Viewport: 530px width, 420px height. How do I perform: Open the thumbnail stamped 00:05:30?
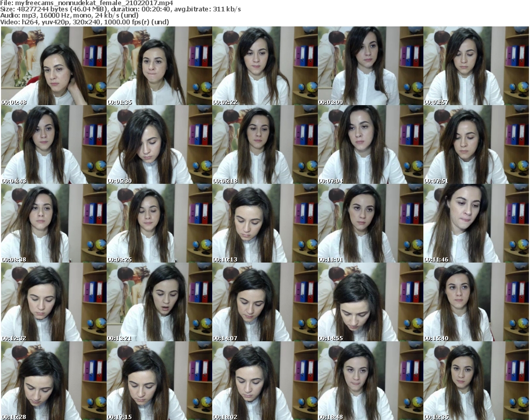[x=159, y=144]
